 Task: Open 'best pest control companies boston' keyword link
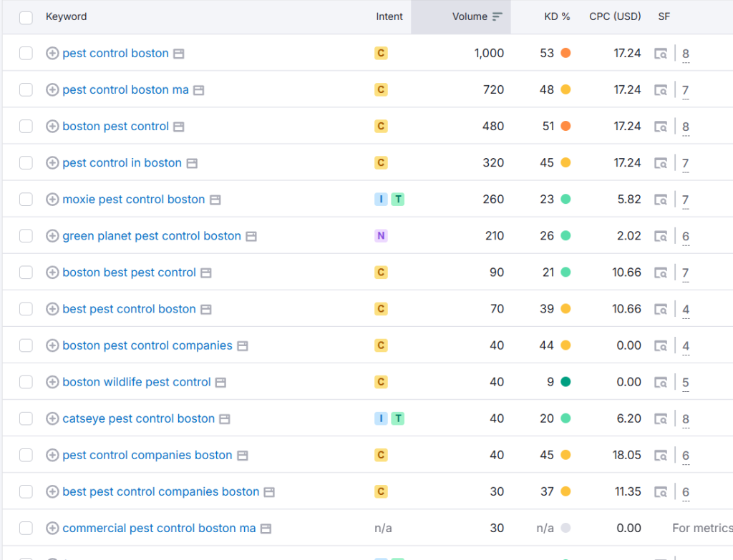click(x=160, y=492)
